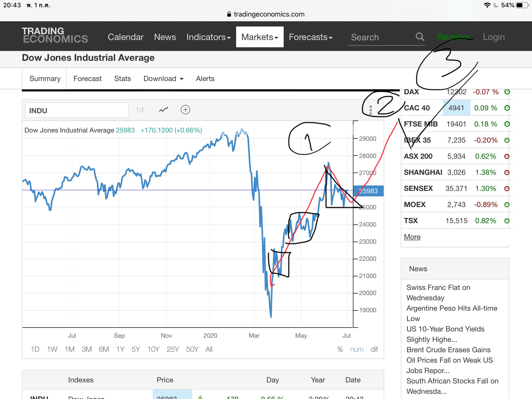532x399 pixels.
Task: Select the 10Y time range
Action: (153, 349)
